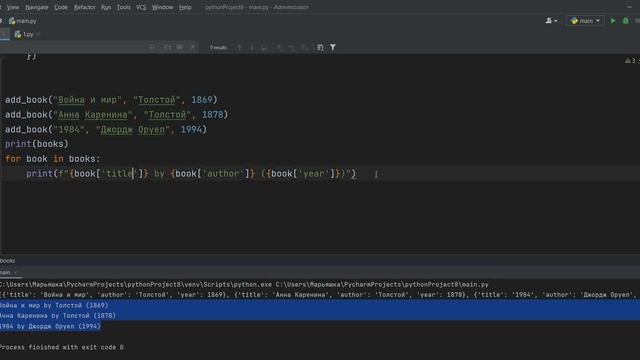This screenshot has height=360, width=640.
Task: Click 'Process finished with exit code 0' text
Action: [x=62, y=347]
